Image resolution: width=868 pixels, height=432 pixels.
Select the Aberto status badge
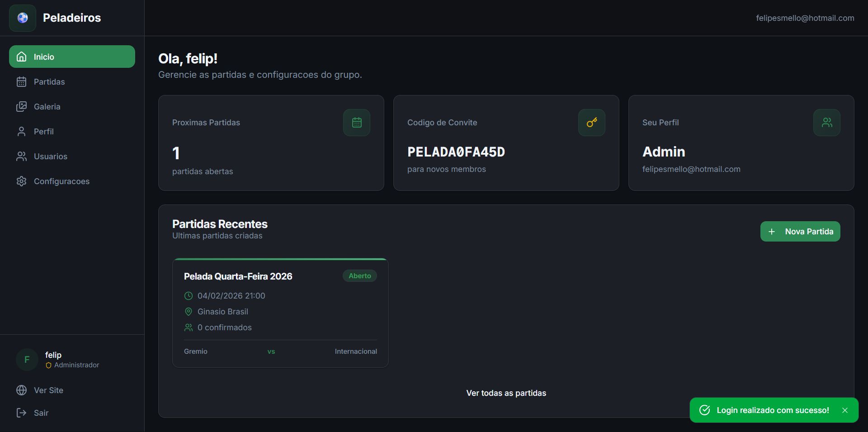coord(359,275)
